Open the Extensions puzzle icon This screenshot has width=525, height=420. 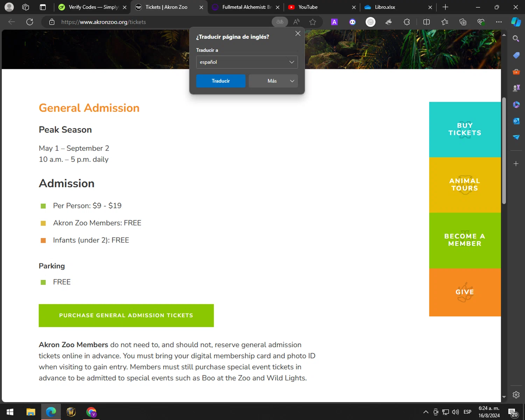point(407,22)
